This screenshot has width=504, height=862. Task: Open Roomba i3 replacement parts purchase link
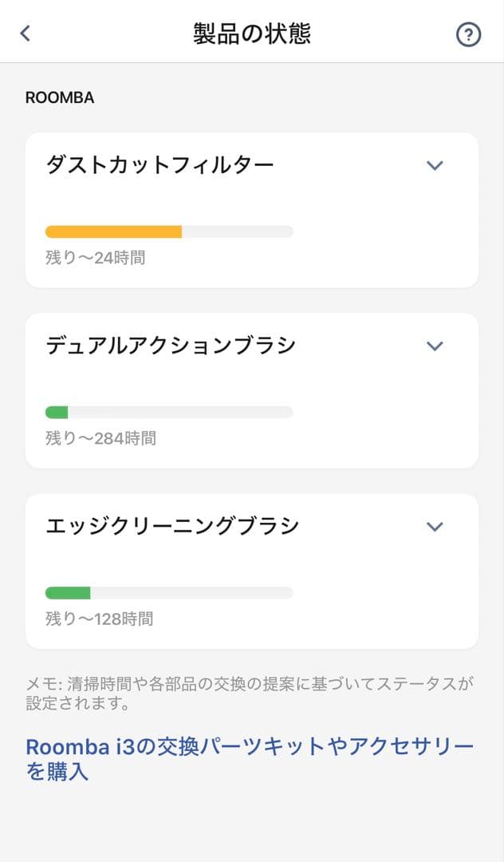coord(250,759)
